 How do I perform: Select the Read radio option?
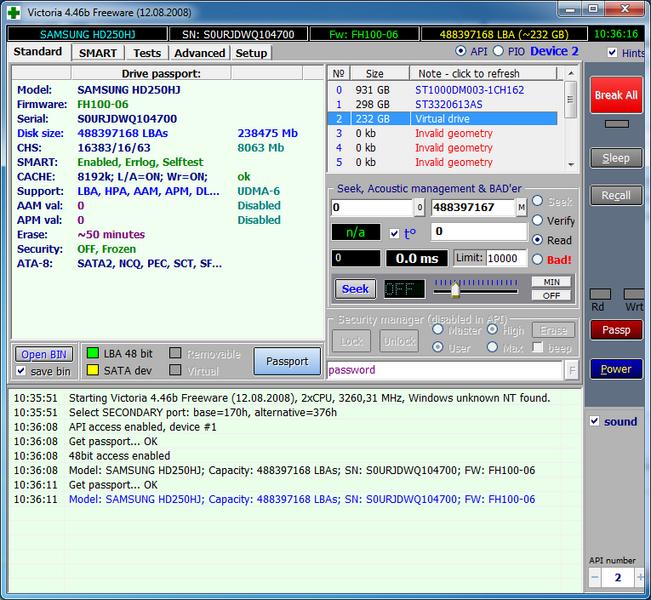(x=537, y=240)
